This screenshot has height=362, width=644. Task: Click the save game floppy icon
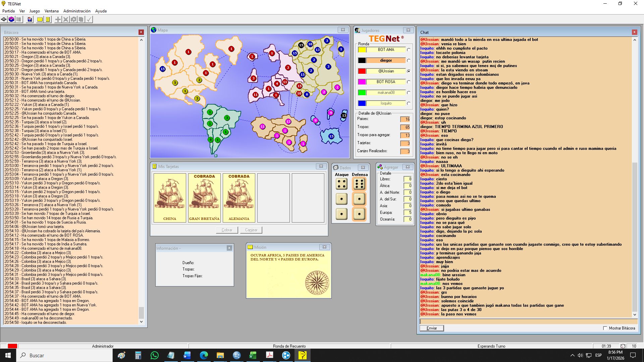[x=30, y=19]
